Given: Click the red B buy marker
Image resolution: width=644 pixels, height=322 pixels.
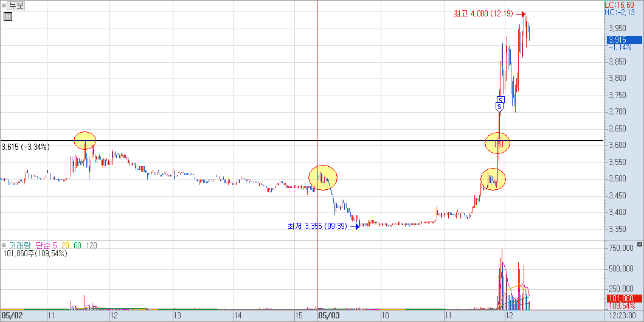Looking at the screenshot, I should [x=499, y=144].
